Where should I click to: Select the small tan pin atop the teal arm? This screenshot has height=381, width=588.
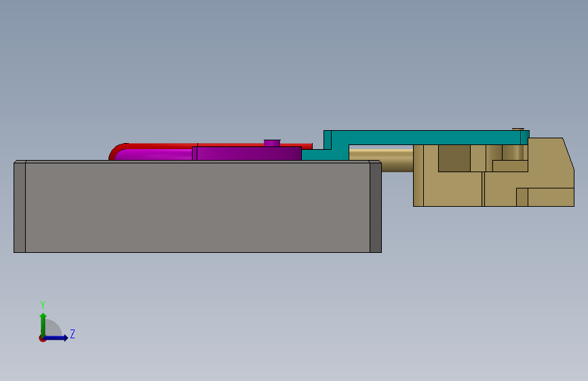(x=518, y=129)
